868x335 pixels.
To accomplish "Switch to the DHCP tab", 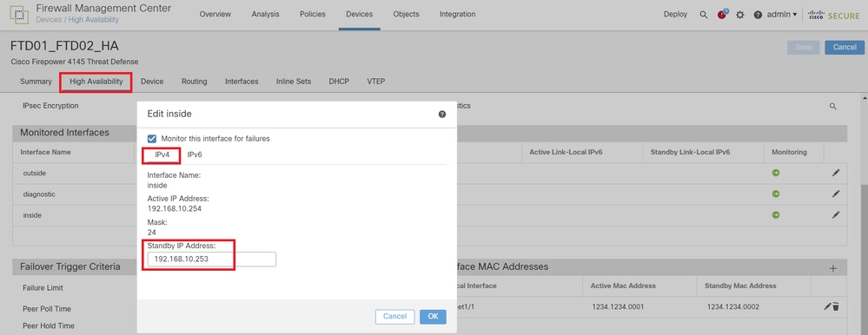I will click(x=339, y=82).
